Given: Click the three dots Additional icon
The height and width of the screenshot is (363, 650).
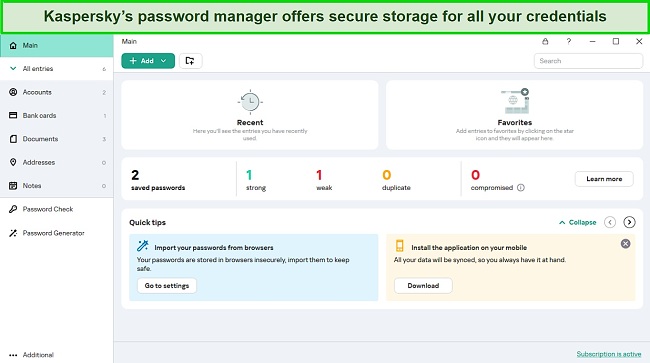Looking at the screenshot, I should [x=13, y=355].
